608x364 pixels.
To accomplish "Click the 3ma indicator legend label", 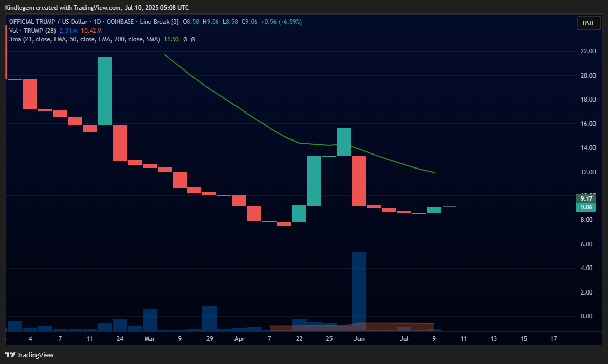I will pos(85,39).
